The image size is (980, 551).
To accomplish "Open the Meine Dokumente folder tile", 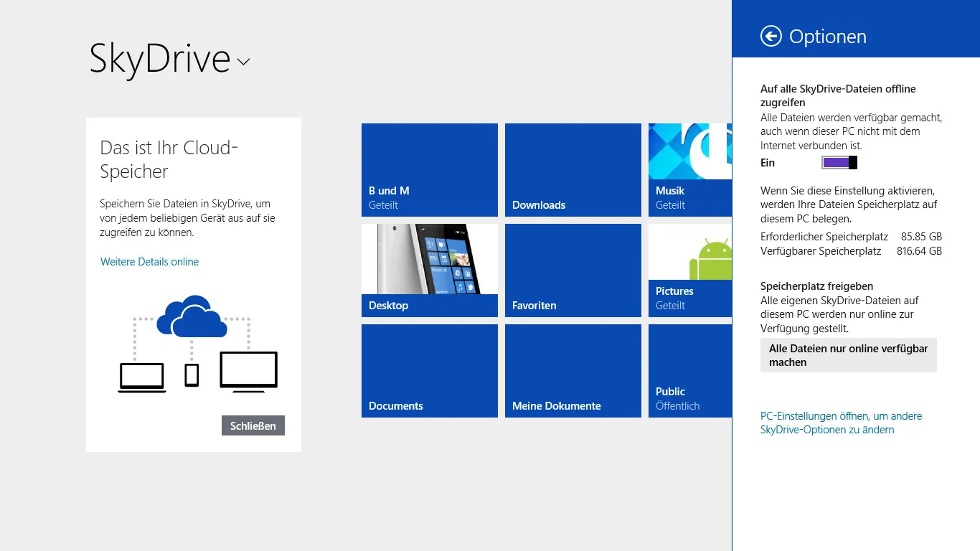I will (x=573, y=371).
